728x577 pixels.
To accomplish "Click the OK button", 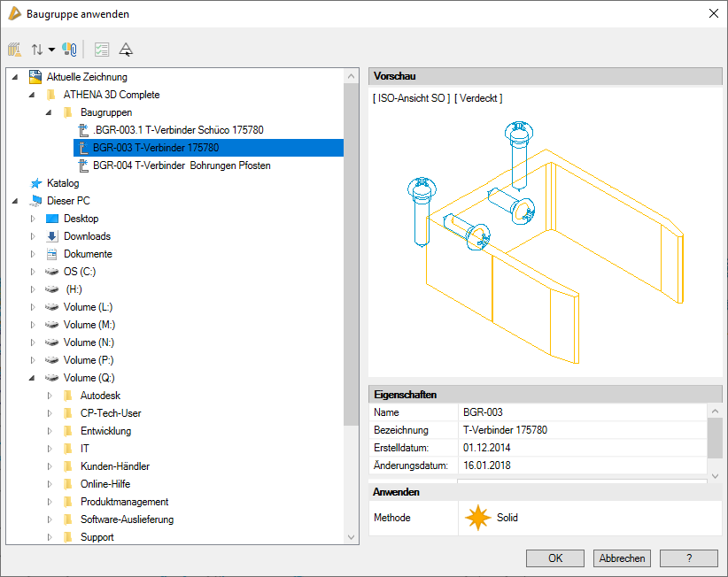I will pyautogui.click(x=555, y=558).
